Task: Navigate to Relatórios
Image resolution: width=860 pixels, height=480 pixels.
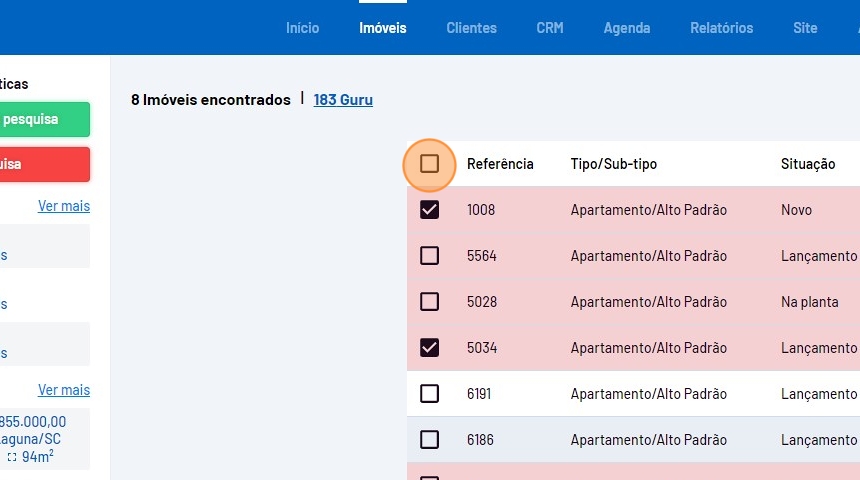Action: pyautogui.click(x=721, y=28)
